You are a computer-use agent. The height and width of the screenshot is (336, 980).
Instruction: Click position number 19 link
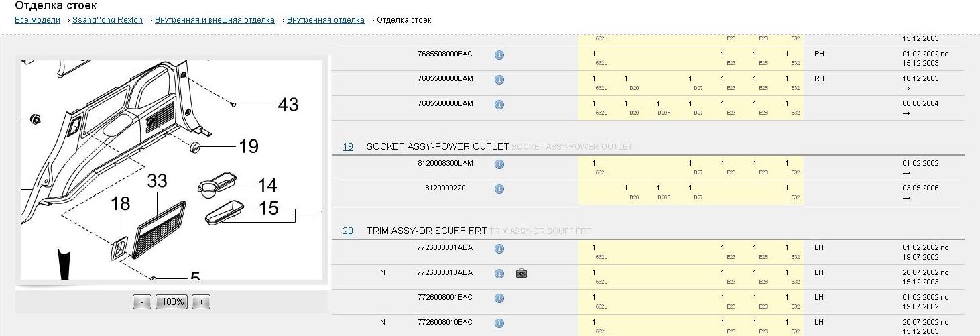pyautogui.click(x=348, y=146)
